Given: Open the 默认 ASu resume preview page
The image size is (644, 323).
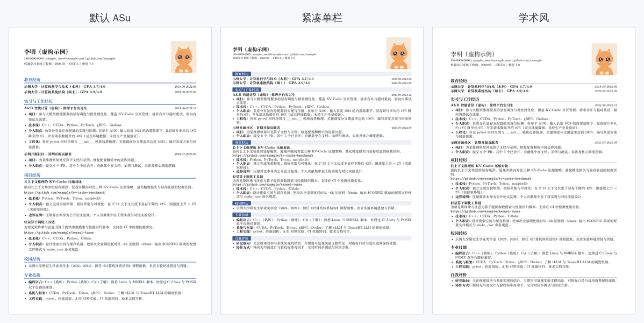Looking at the screenshot, I should [110, 171].
